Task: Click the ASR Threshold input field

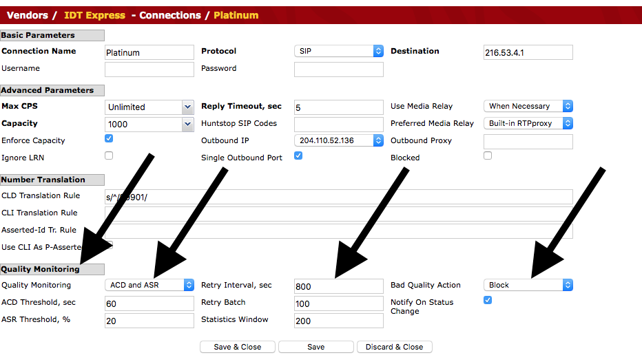Action: [149, 321]
